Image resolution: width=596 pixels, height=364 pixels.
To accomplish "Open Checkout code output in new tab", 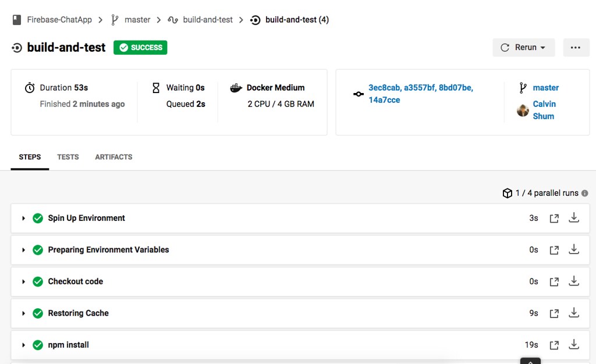I will (x=554, y=281).
